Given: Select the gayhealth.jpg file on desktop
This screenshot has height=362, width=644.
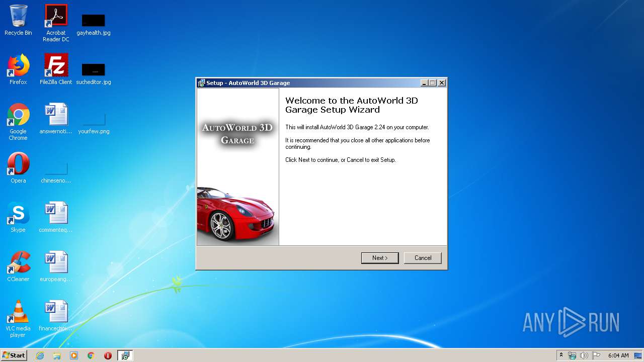Looking at the screenshot, I should coord(94,25).
